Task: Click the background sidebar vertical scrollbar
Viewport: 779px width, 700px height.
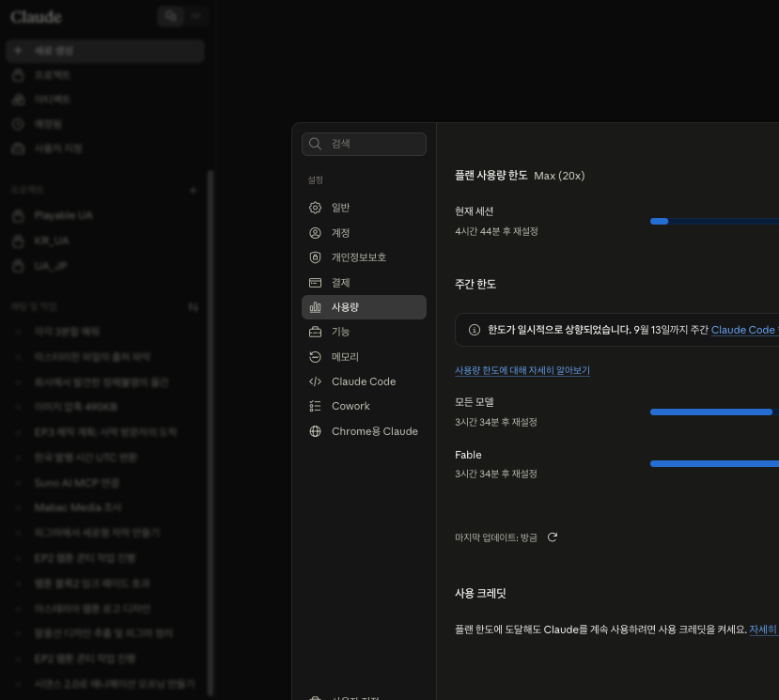Action: (210, 432)
